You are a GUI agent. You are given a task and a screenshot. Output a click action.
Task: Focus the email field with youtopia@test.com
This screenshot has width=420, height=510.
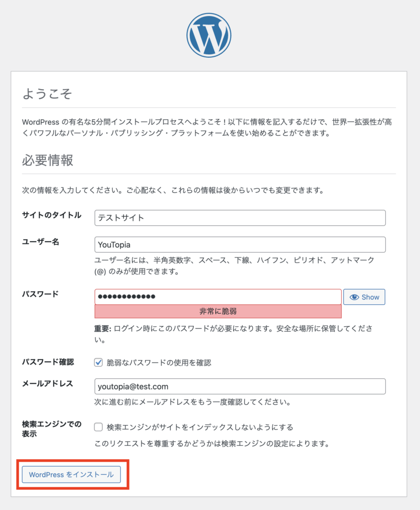[240, 386]
